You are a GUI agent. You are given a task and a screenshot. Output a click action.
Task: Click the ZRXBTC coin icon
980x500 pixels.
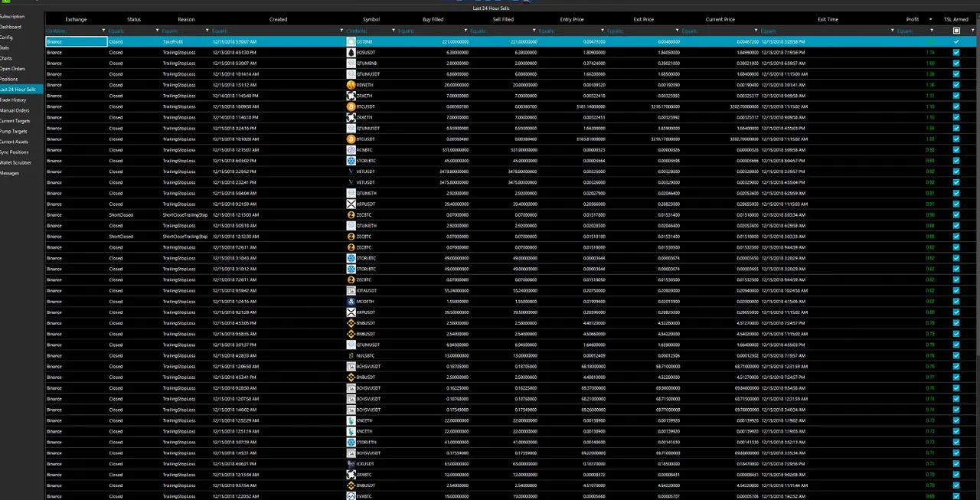tap(351, 474)
